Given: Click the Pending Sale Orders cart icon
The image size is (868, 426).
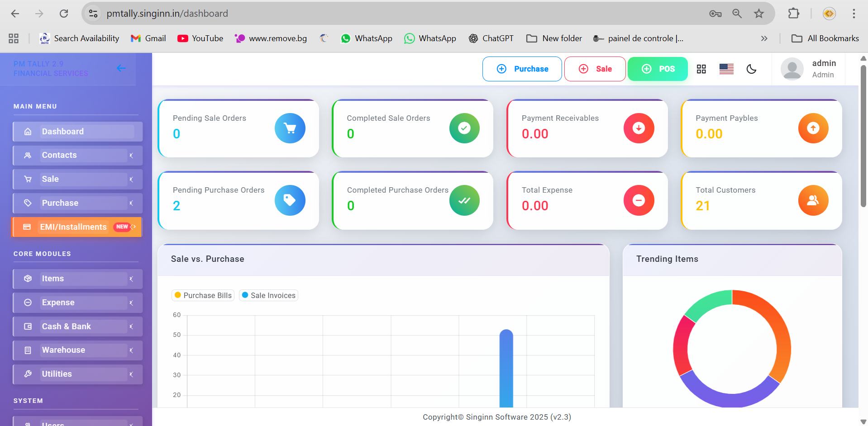Looking at the screenshot, I should [x=290, y=128].
